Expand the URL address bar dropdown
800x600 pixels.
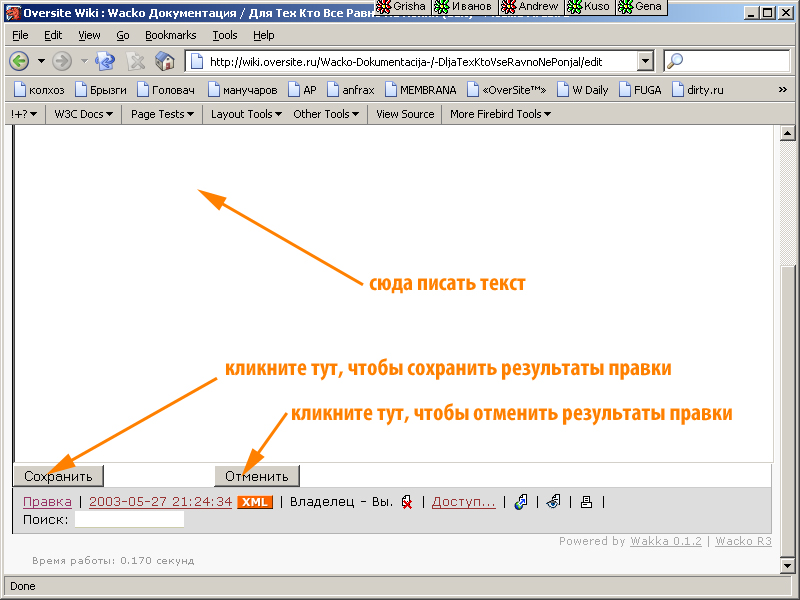point(645,61)
